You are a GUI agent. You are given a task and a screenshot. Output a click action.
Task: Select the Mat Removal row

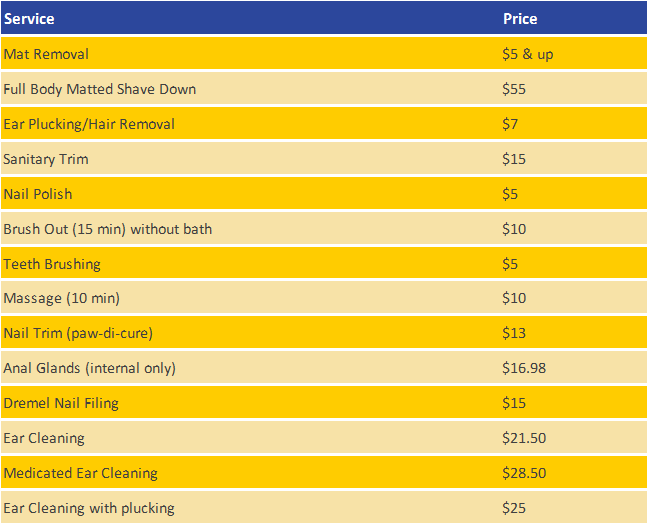324,53
